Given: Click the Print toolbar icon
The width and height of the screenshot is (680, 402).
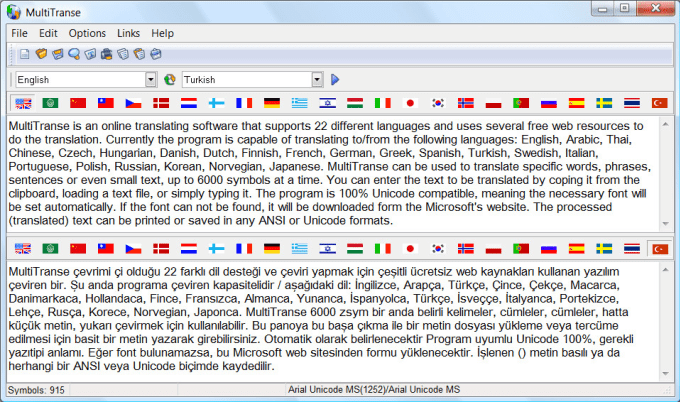Looking at the screenshot, I should (x=106, y=54).
